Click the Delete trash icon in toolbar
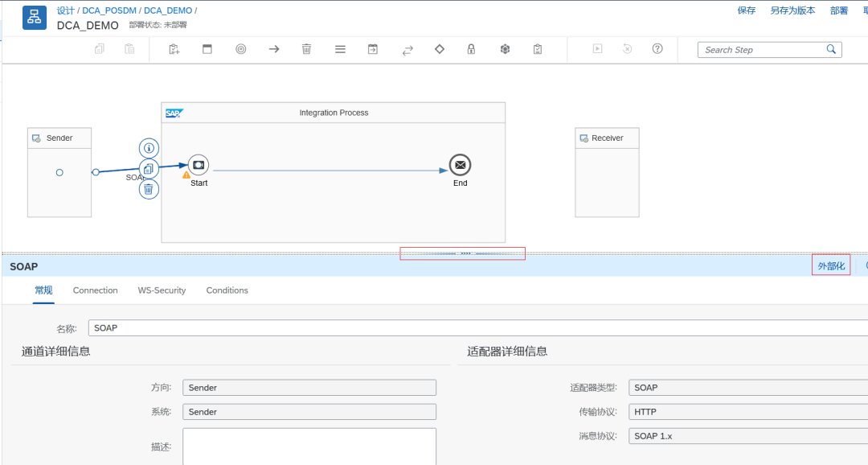This screenshot has width=868, height=465. pos(307,49)
